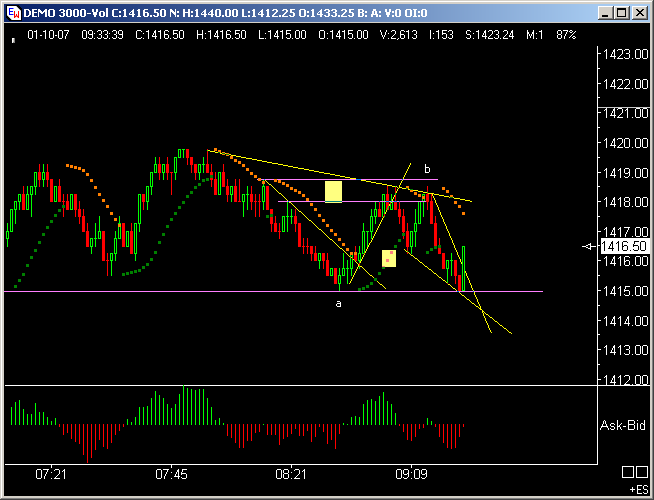Screen dimensions: 654x500
Task: Click the Ask-Bid study label
Action: tap(623, 425)
